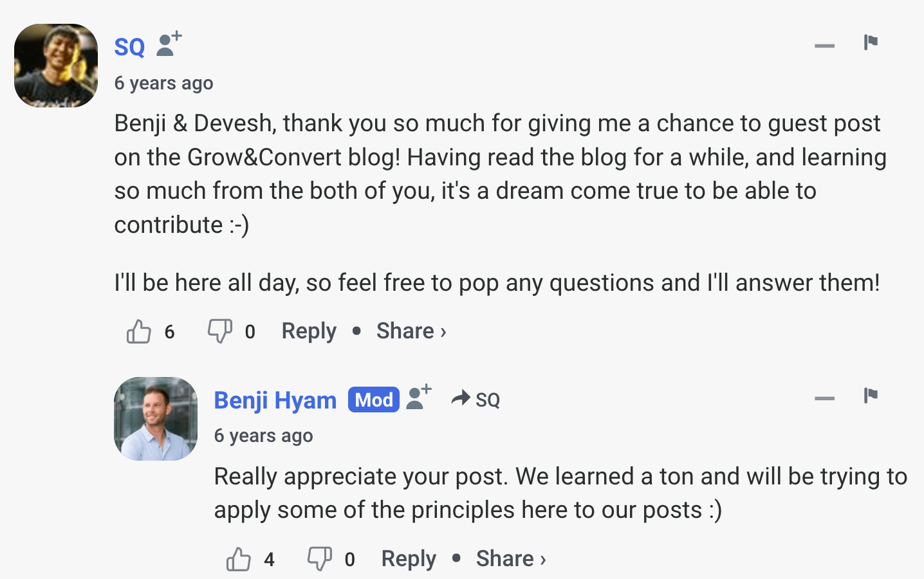
Task: Expand SQ's upvote count of 6
Action: (x=169, y=332)
